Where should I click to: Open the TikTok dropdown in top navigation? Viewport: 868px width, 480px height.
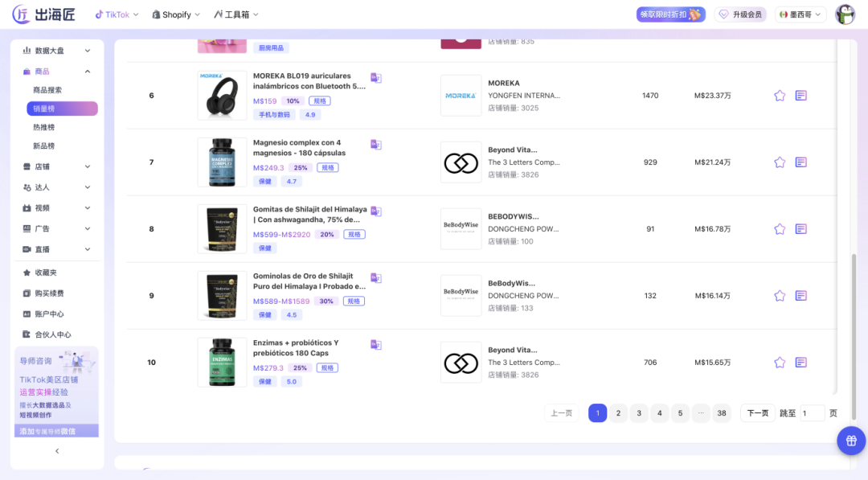pyautogui.click(x=117, y=14)
